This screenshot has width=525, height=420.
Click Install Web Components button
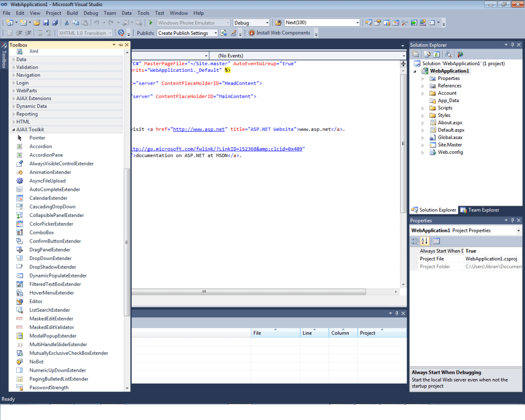pyautogui.click(x=279, y=33)
